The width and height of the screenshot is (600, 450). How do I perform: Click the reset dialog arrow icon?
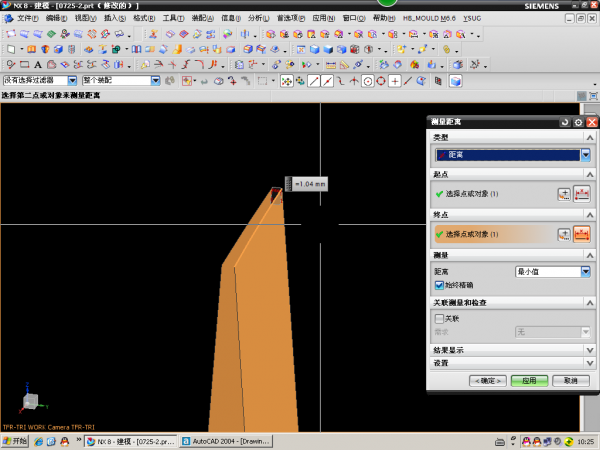[564, 122]
